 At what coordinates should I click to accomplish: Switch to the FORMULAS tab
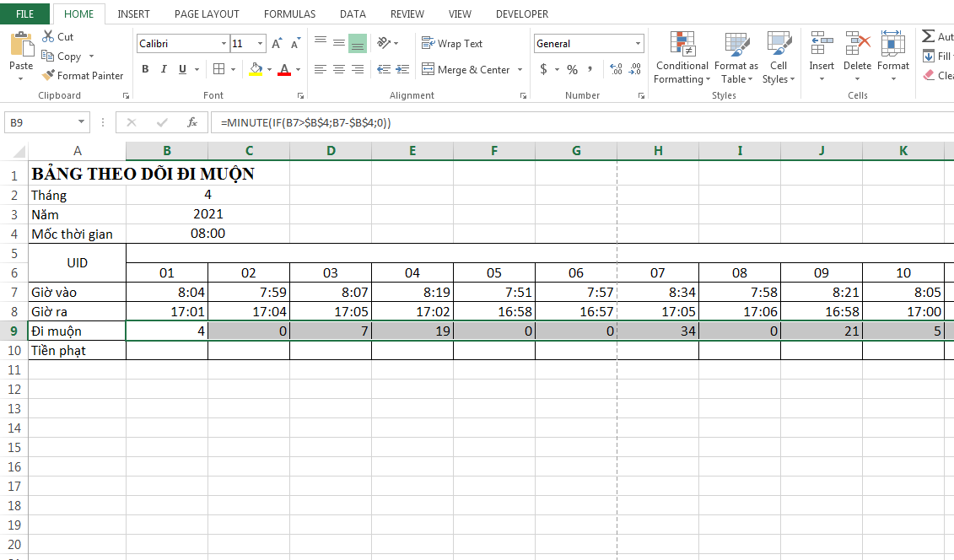pos(289,14)
